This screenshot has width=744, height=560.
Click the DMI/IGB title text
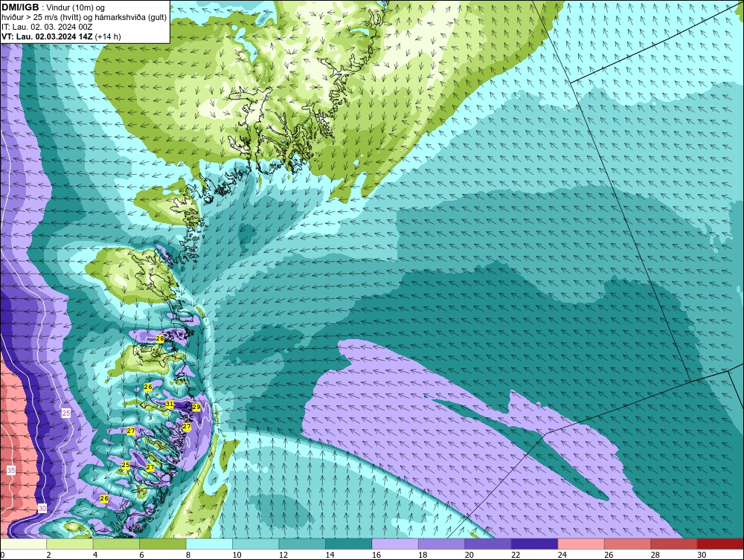pyautogui.click(x=20, y=7)
